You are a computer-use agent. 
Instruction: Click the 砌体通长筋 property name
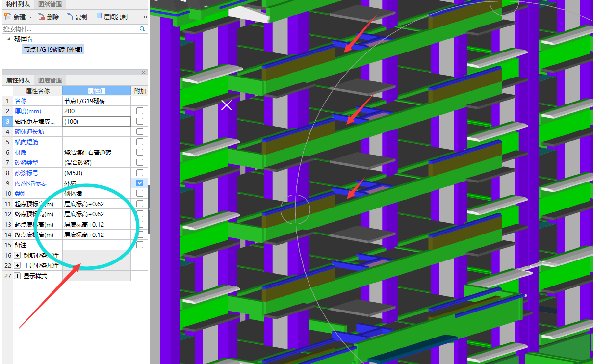tap(30, 131)
